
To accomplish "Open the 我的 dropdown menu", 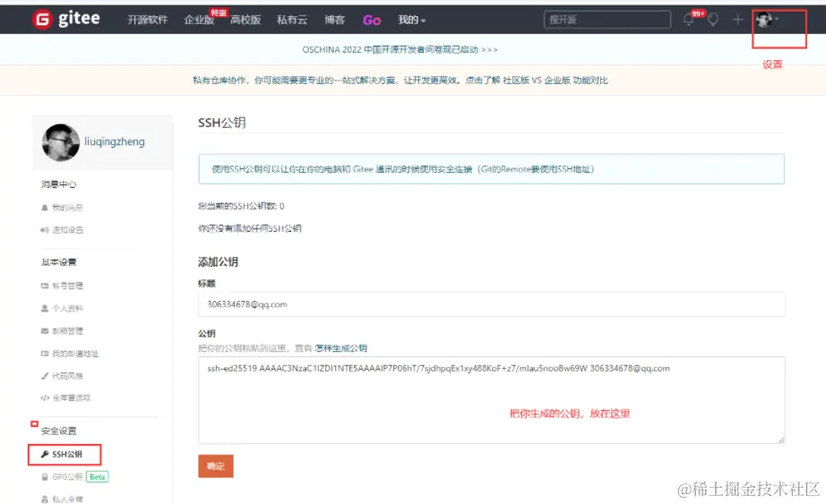I will coord(411,20).
